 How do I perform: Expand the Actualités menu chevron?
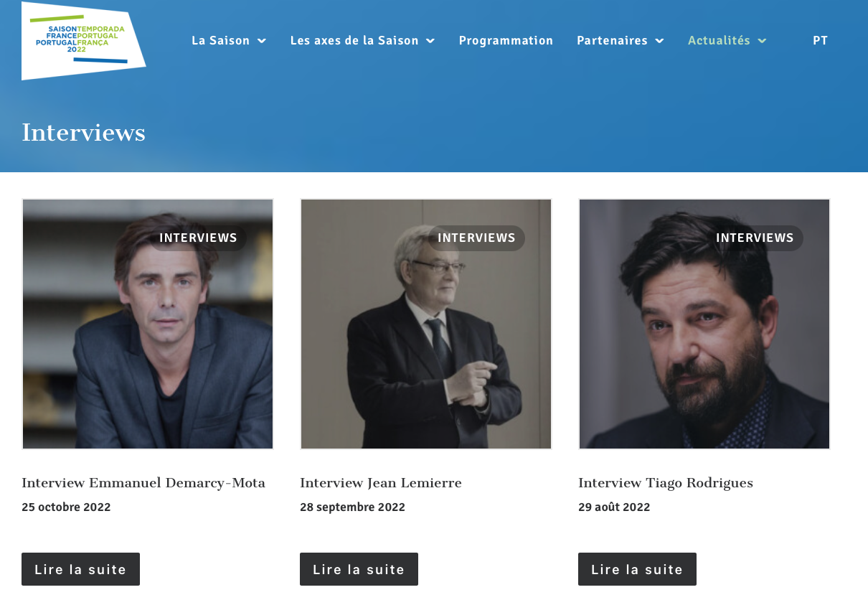coord(762,41)
